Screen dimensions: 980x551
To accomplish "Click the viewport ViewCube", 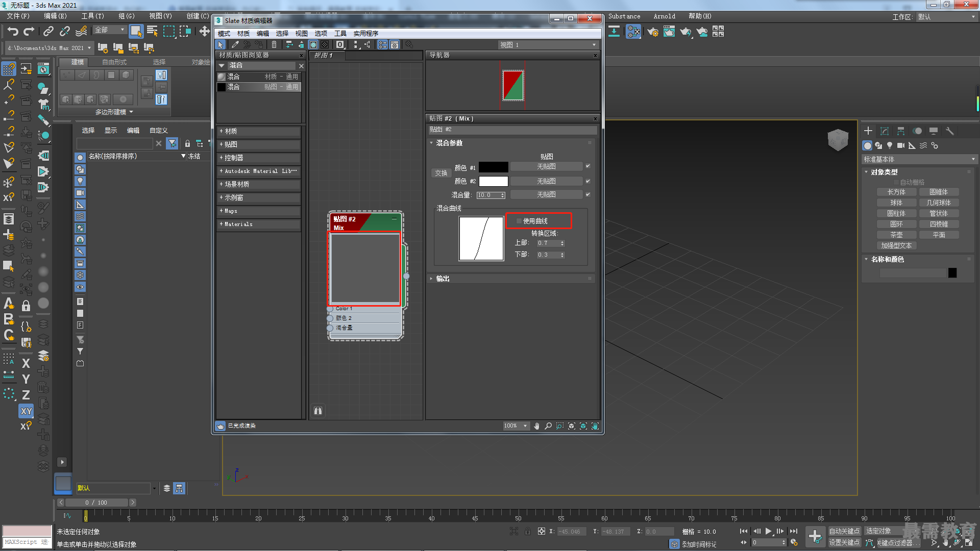I will 838,139.
